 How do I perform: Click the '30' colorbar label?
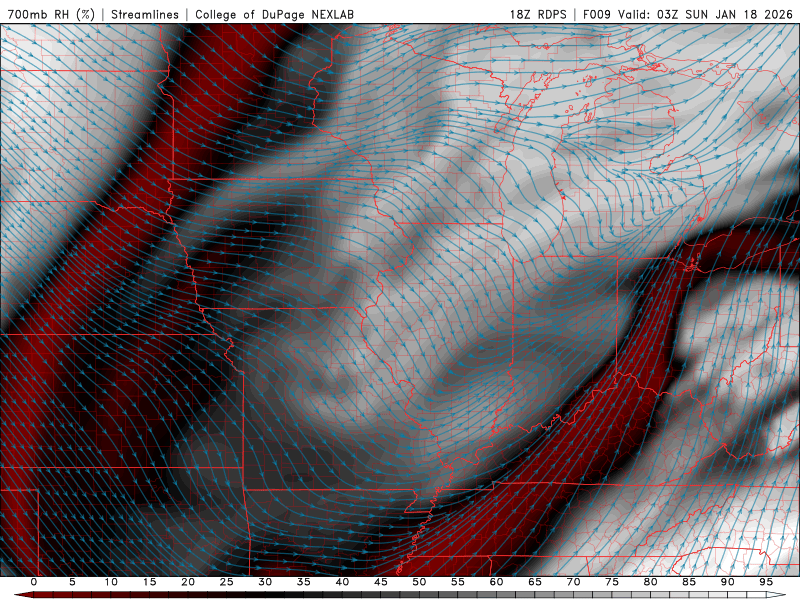pyautogui.click(x=265, y=582)
